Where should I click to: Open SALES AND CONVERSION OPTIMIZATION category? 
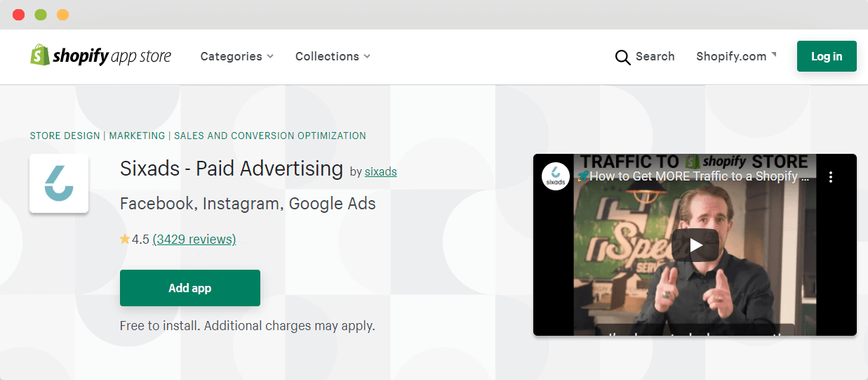270,136
